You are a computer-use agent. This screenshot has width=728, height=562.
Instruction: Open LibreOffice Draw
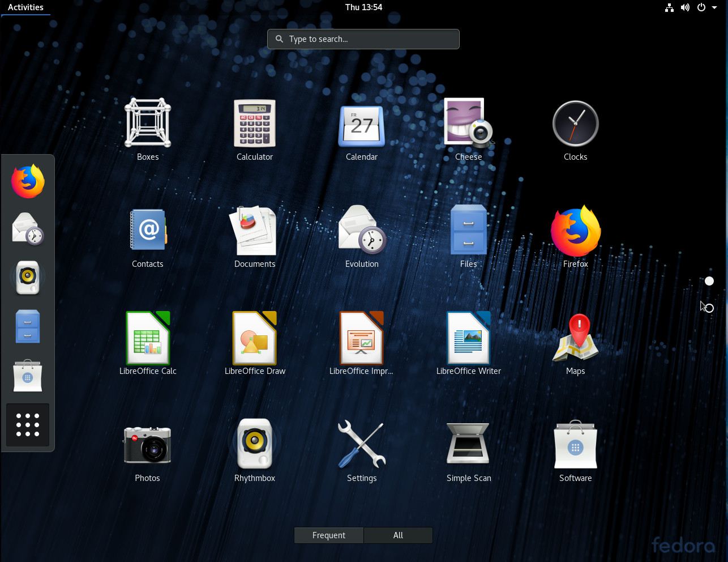(255, 344)
